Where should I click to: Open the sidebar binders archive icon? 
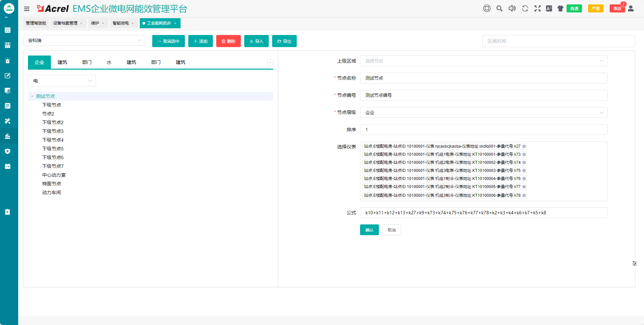(7, 45)
